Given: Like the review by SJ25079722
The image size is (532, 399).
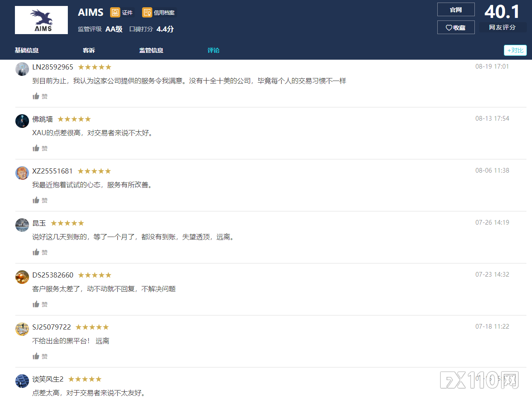Looking at the screenshot, I should [x=40, y=356].
